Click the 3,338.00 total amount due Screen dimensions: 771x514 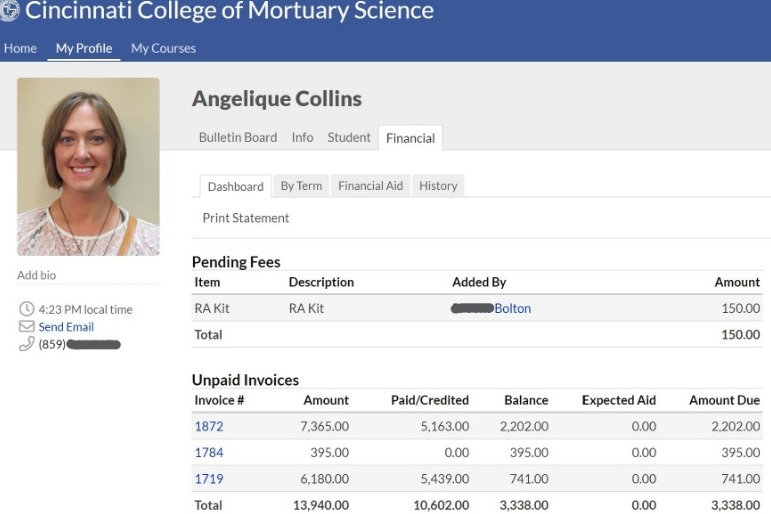[x=736, y=505]
